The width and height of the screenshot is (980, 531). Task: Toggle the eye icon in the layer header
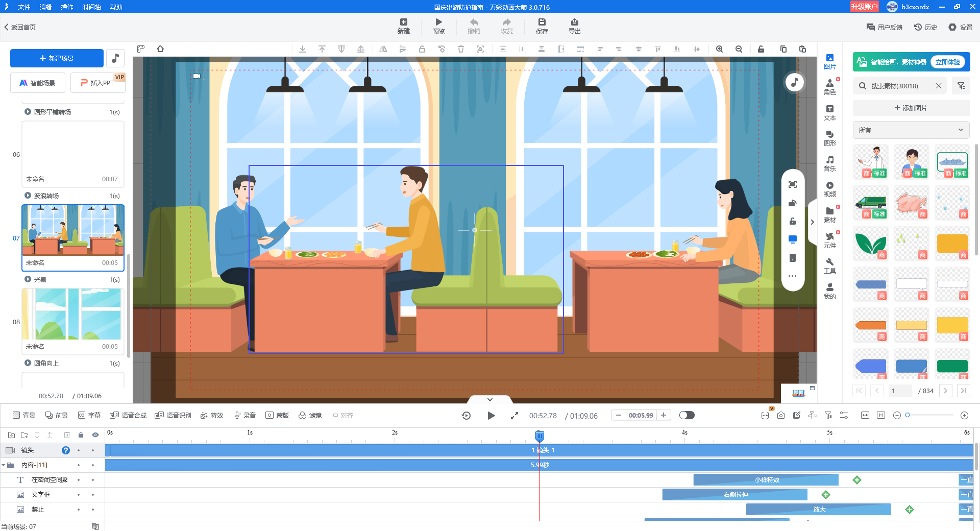coord(95,435)
